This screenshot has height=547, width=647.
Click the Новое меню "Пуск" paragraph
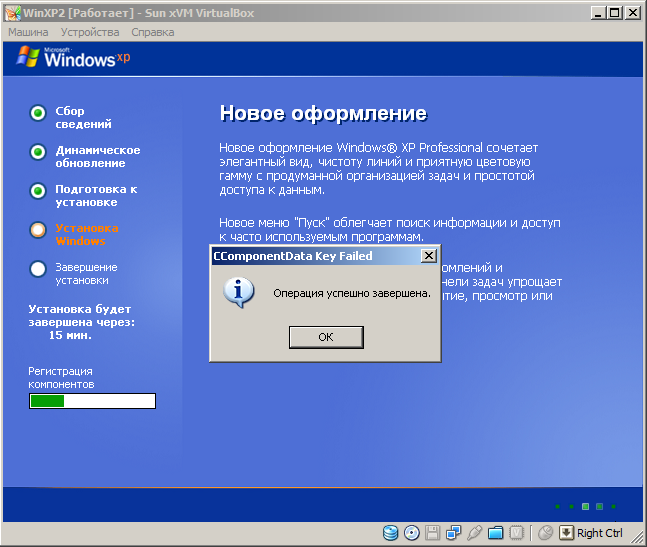coord(390,230)
